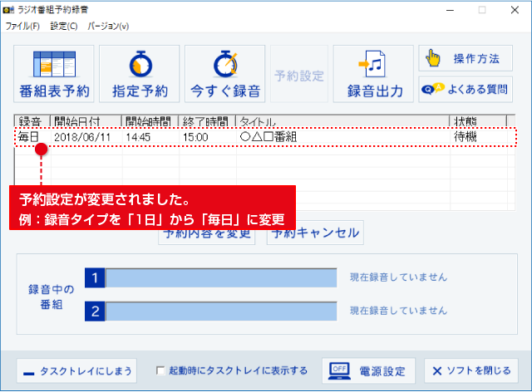Viewport: 532px width, 392px height.
Task: Enable 起動時にタスクトレイに表示する checkbox
Action: pyautogui.click(x=160, y=370)
